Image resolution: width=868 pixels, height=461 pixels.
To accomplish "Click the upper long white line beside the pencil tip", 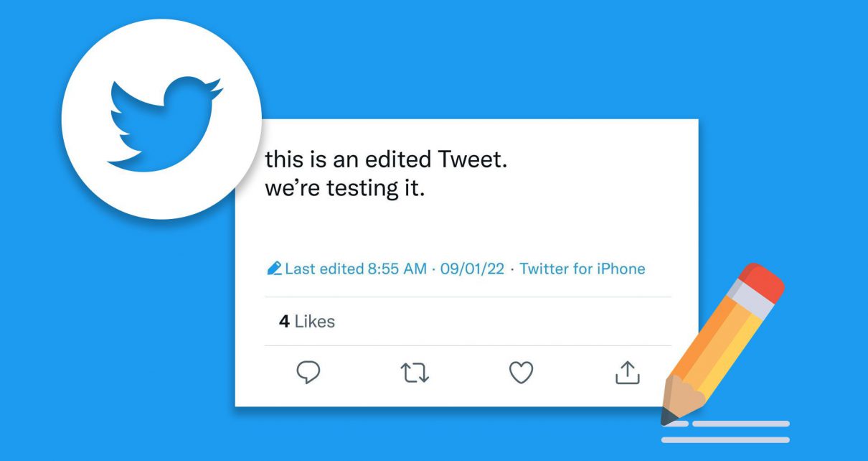I will (741, 424).
